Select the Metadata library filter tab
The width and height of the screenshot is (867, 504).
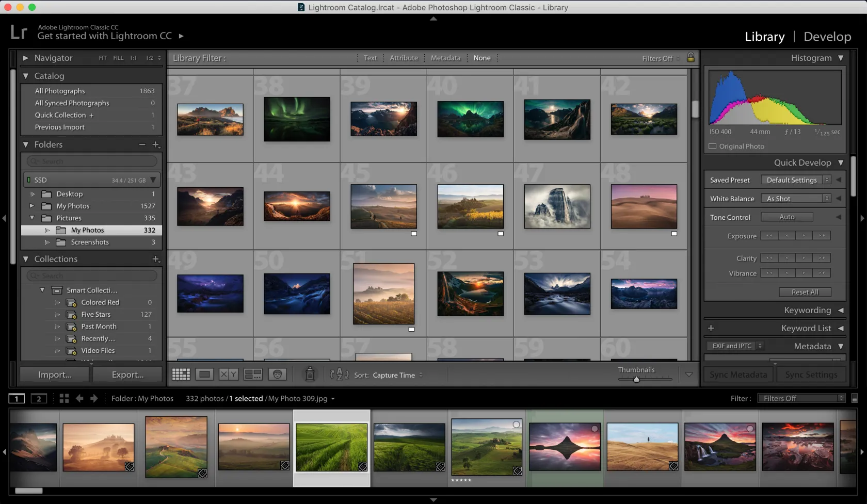coord(445,58)
